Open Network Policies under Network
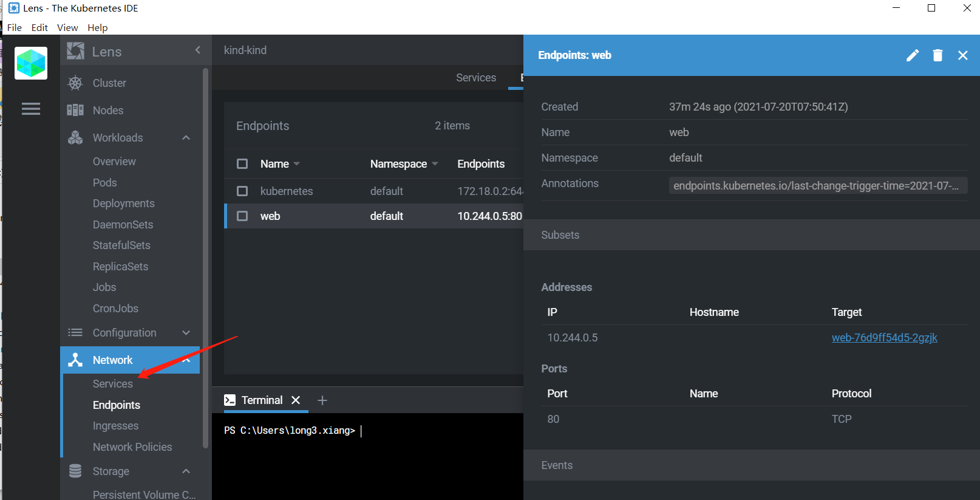This screenshot has width=980, height=500. [132, 447]
